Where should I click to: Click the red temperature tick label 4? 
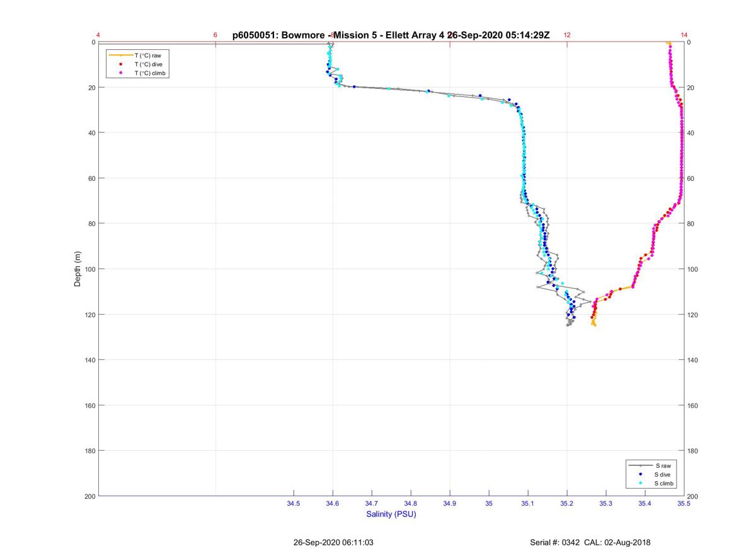[x=98, y=35]
